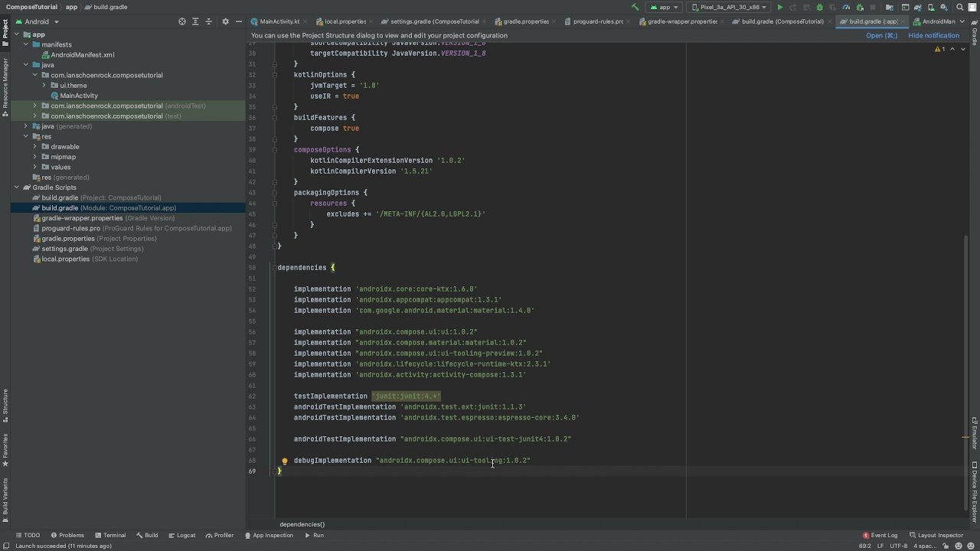The width and height of the screenshot is (980, 551).
Task: Open the Event Log button
Action: coord(880,535)
